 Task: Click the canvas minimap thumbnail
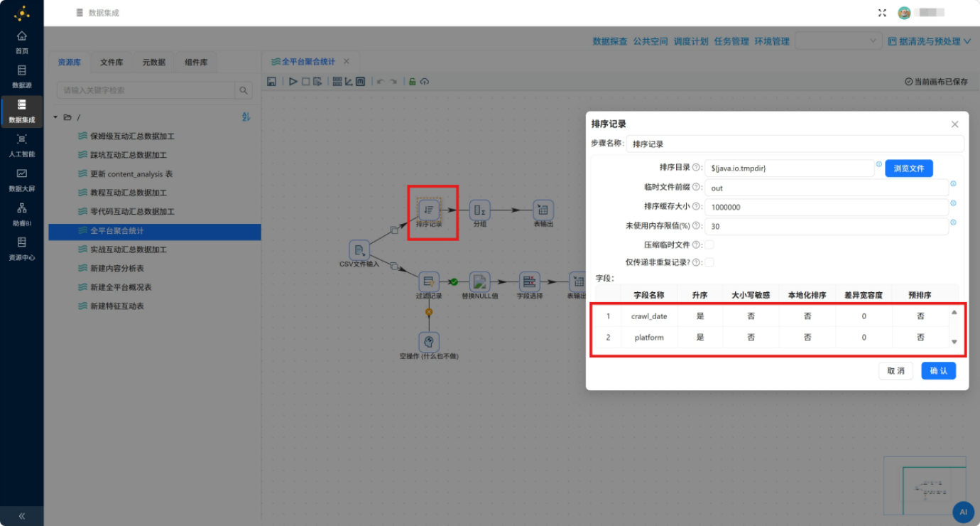coord(925,485)
